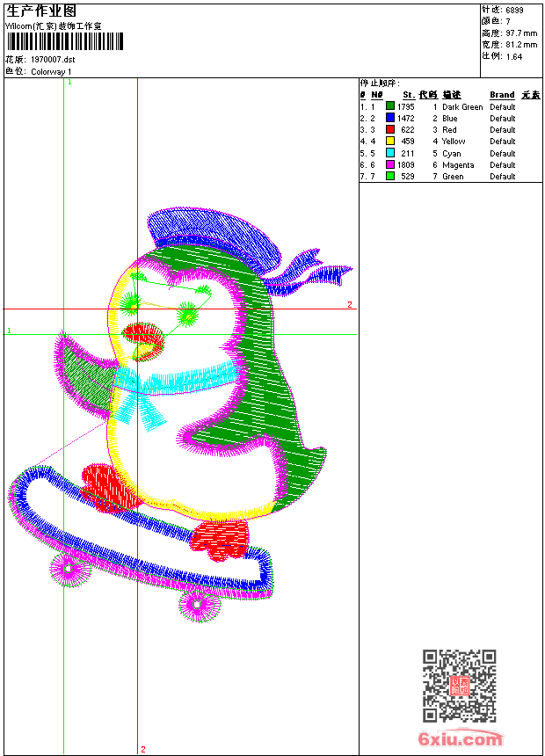545x756 pixels.
Task: Click the left skateboard wheel
Action: pos(70,570)
